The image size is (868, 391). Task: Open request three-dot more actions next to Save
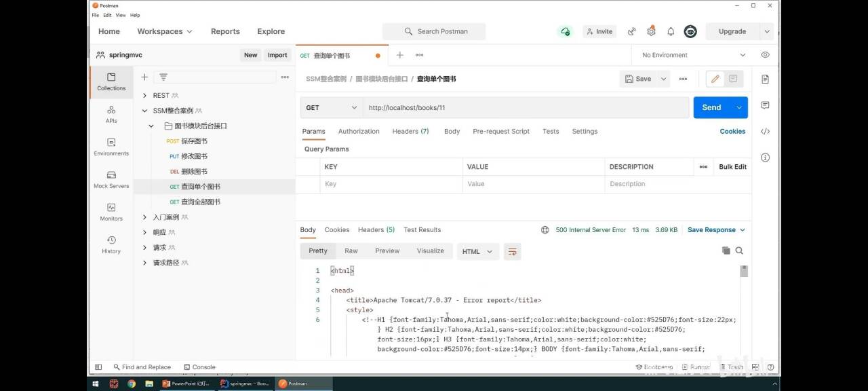tap(683, 79)
